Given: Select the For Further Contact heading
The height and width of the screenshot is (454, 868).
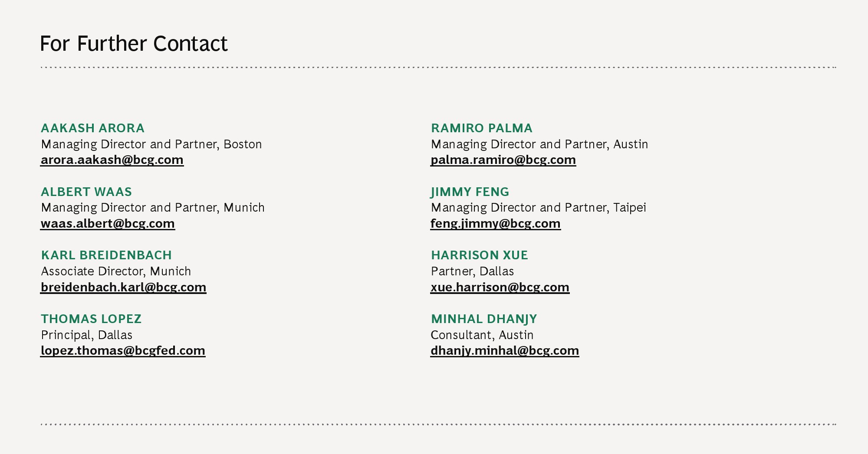Looking at the screenshot, I should coord(134,44).
